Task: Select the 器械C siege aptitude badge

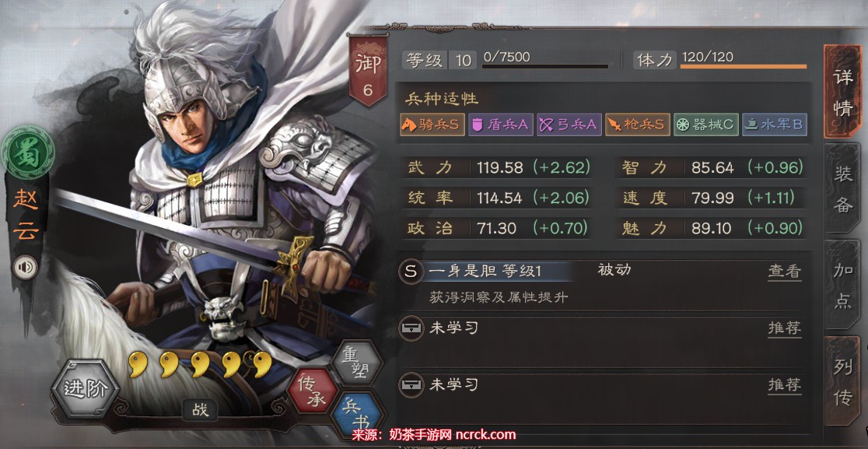Action: coord(706,125)
